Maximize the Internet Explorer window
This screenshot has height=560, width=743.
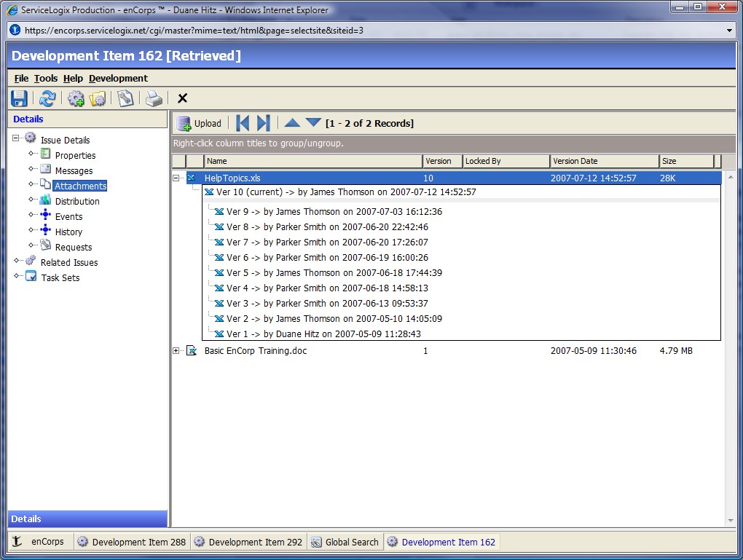698,7
